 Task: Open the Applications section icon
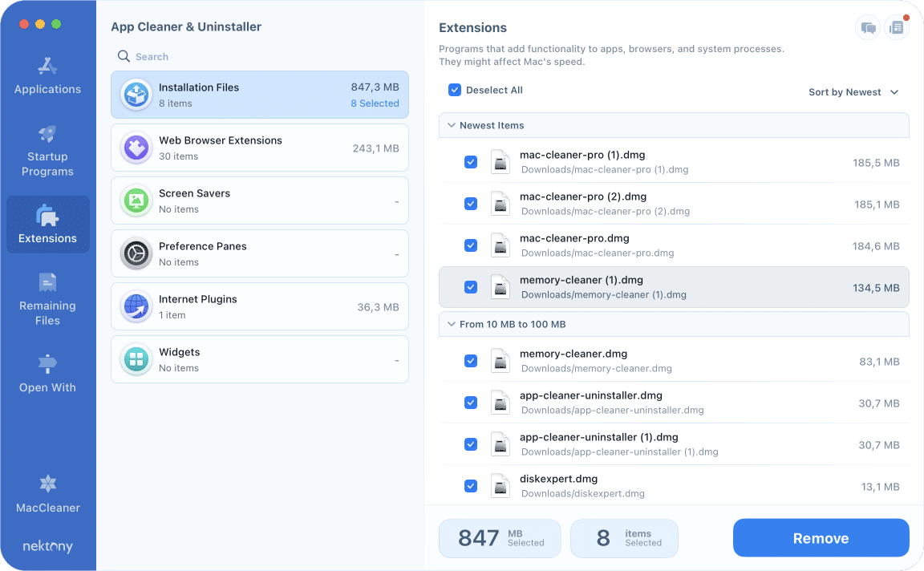[x=47, y=66]
